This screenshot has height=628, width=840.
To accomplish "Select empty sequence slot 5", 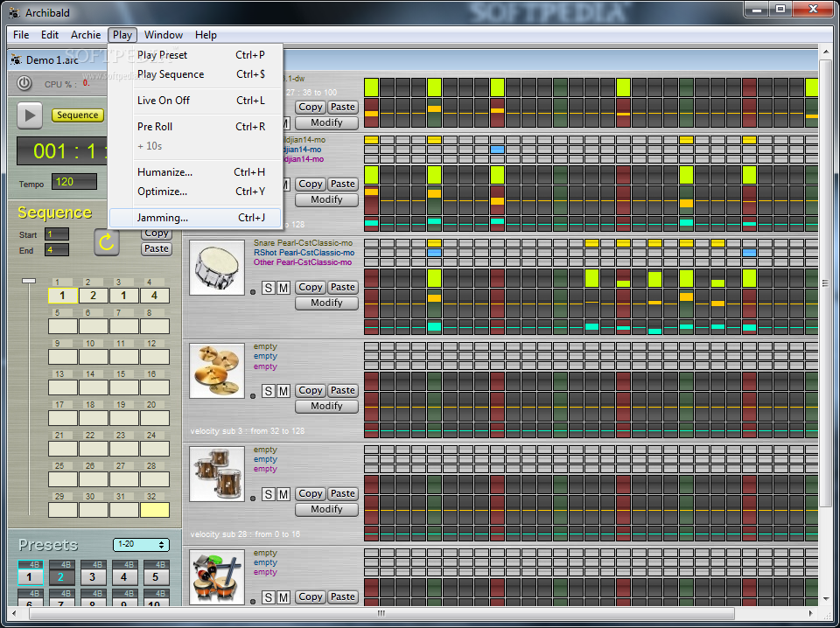I will click(63, 326).
